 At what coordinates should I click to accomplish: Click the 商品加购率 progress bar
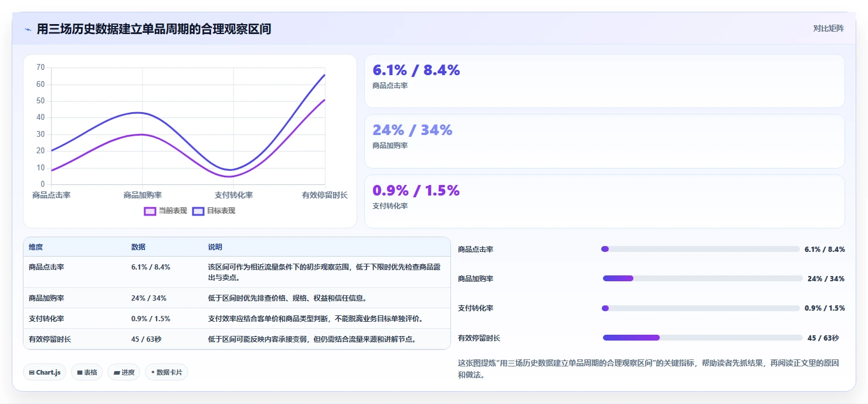[x=703, y=278]
